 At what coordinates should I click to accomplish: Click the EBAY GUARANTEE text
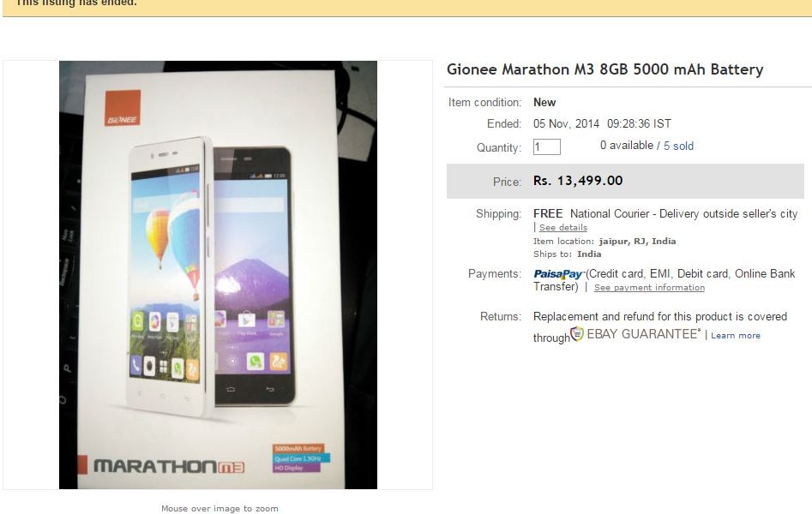coord(643,334)
